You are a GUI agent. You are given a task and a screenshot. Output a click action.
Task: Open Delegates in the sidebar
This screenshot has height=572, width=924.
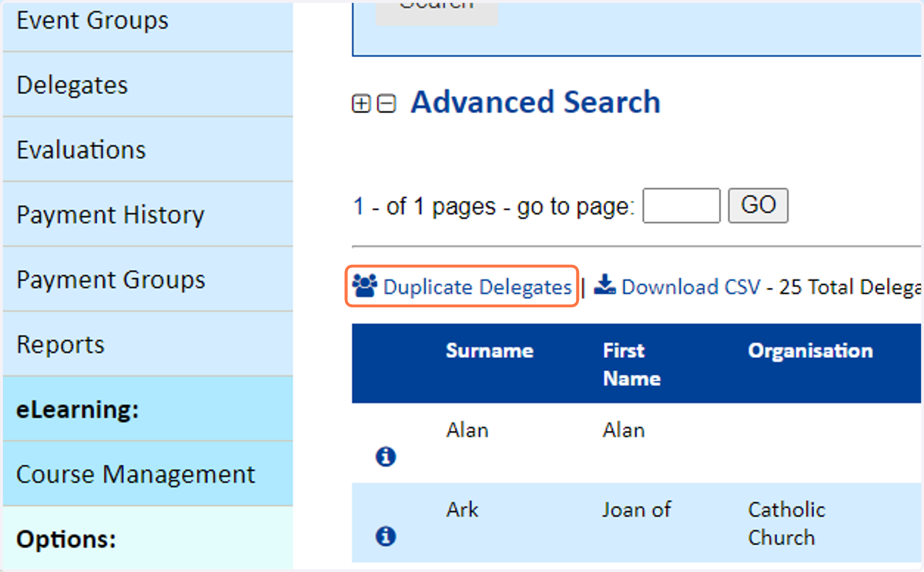coord(148,85)
